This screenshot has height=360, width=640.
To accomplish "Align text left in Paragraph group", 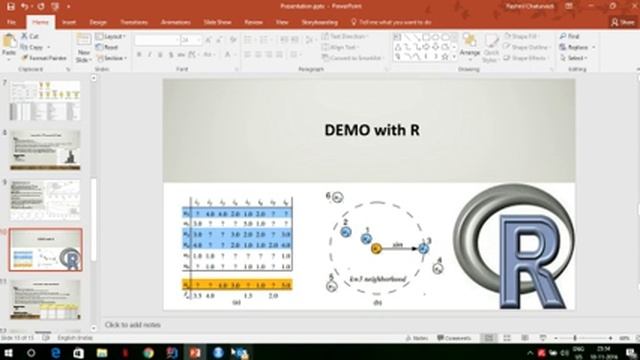I will point(248,54).
